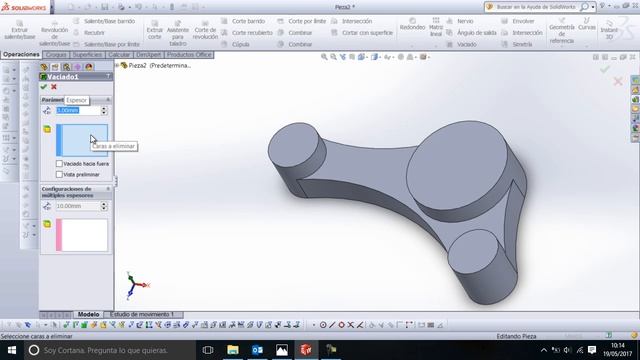Enable Vaciado hacia fuera checkbox

[x=59, y=163]
